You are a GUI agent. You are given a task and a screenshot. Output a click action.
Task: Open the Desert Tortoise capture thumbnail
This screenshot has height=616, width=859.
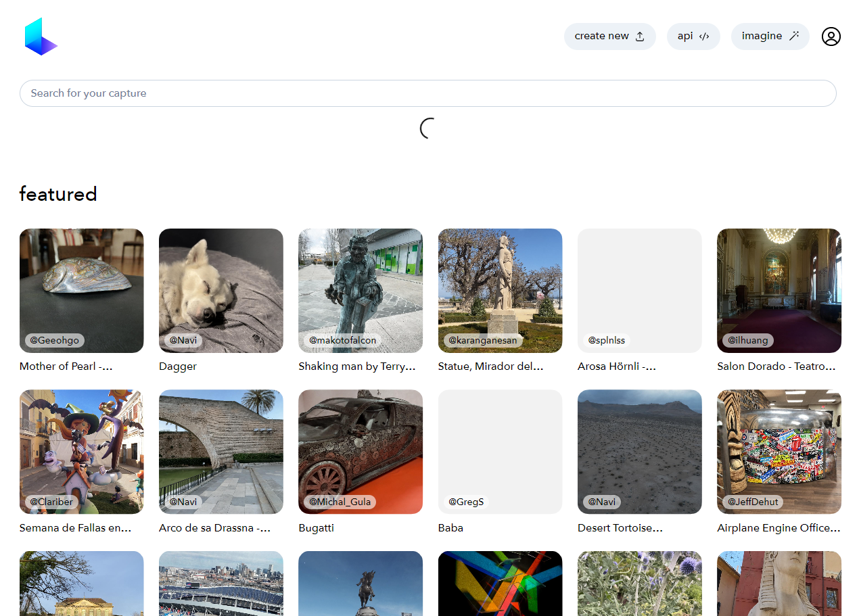tap(639, 446)
